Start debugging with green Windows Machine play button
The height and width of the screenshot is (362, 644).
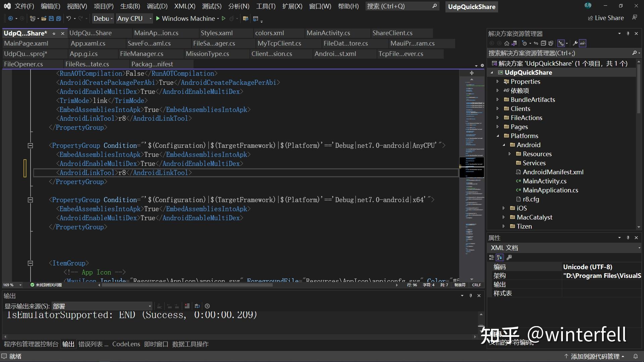point(158,18)
